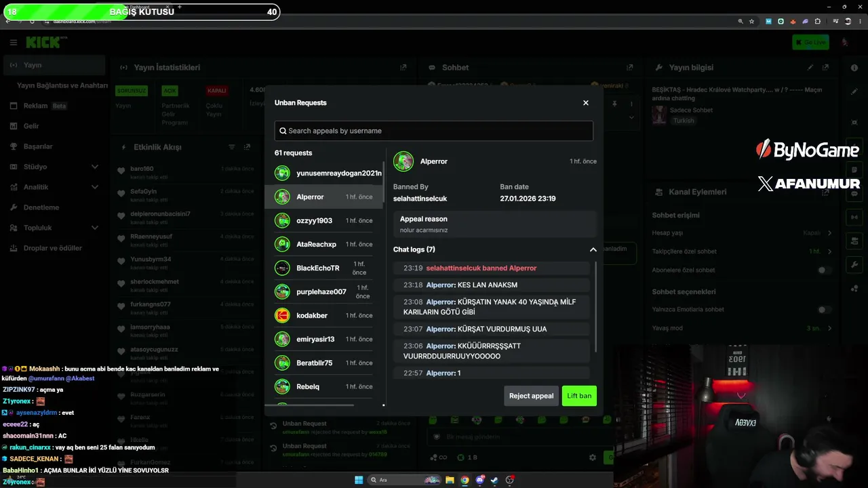Open the browser zoom magnifier icon

[x=741, y=21]
